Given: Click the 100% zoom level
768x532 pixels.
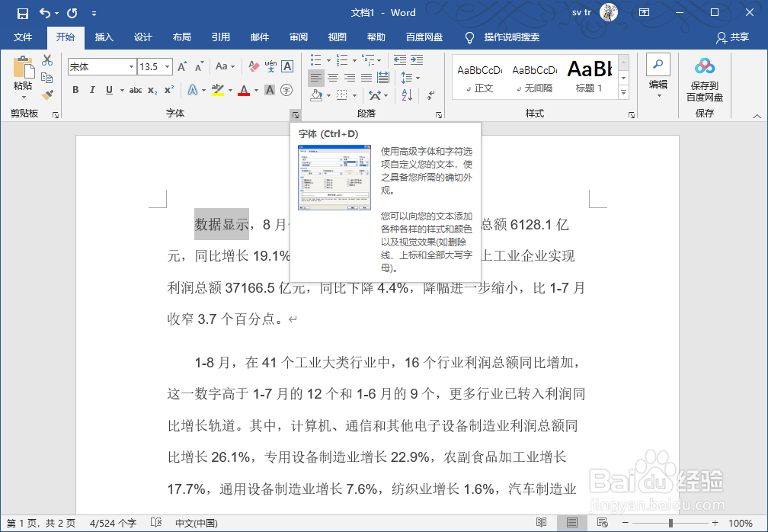Looking at the screenshot, I should point(740,523).
